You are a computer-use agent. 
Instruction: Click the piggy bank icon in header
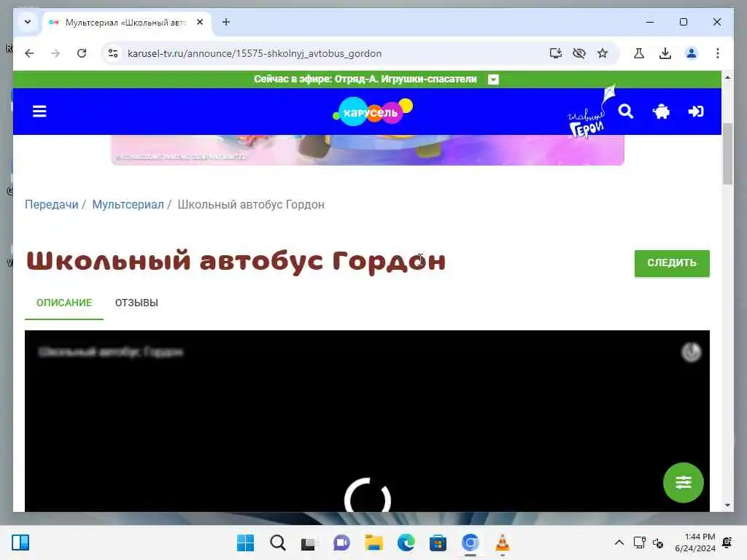coord(661,112)
